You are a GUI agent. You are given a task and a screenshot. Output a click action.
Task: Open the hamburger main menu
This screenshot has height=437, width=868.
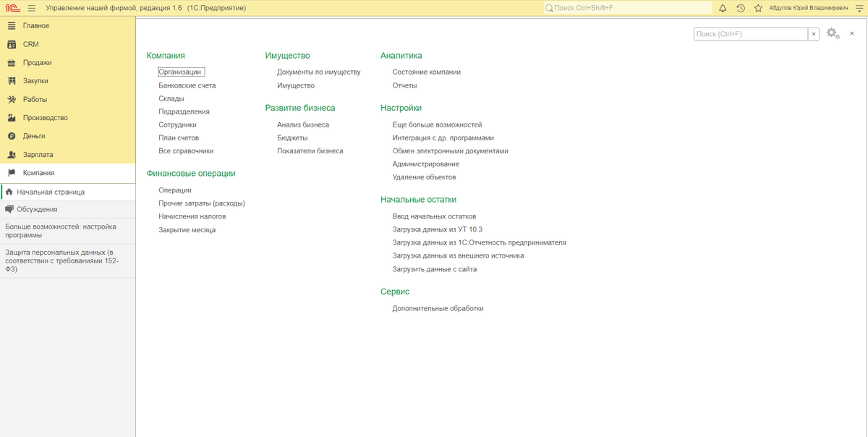tap(32, 8)
